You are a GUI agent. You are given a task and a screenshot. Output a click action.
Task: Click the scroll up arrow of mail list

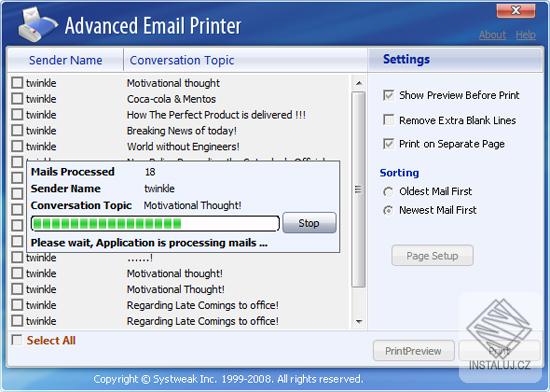358,83
